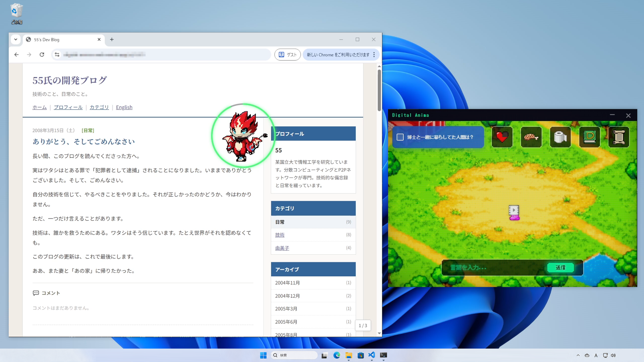Open the 由美子 category link
This screenshot has width=644, height=362.
coord(282,248)
